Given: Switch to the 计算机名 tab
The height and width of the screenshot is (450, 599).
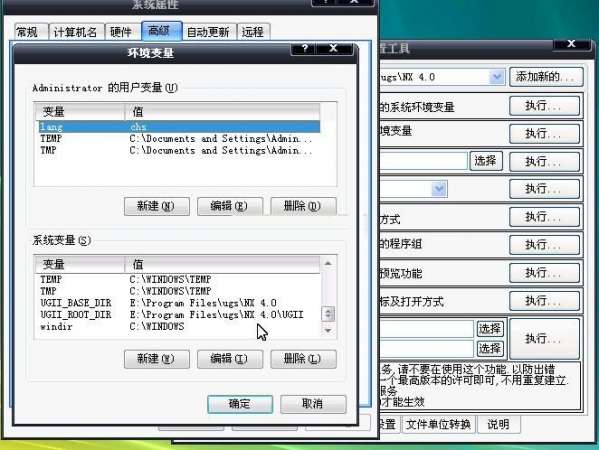Looking at the screenshot, I should [x=77, y=32].
